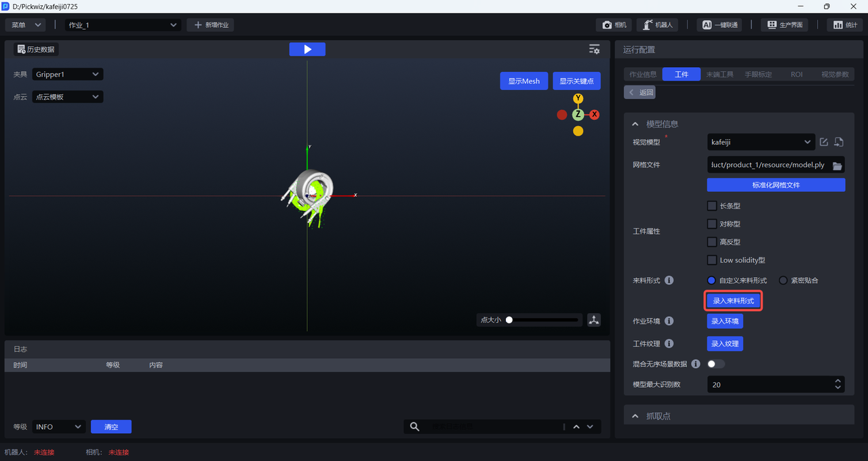
Task: Toggle the 混合无序场景数据 switch
Action: pyautogui.click(x=715, y=364)
